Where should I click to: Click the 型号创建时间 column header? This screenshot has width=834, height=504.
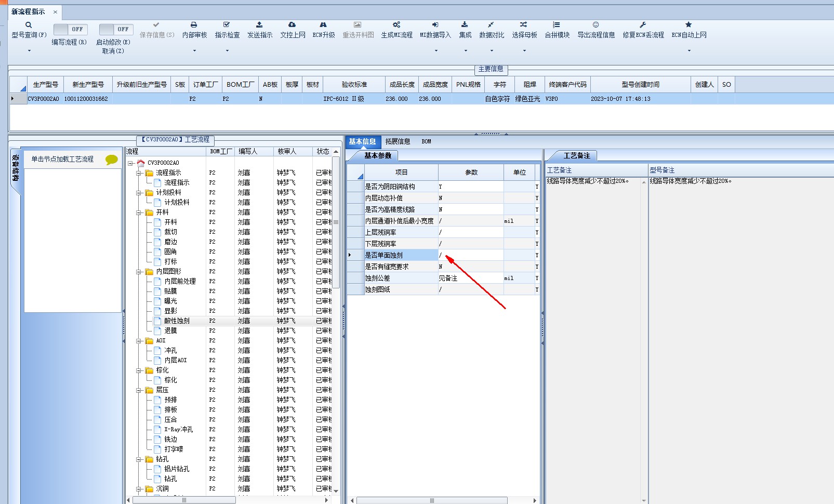[641, 84]
